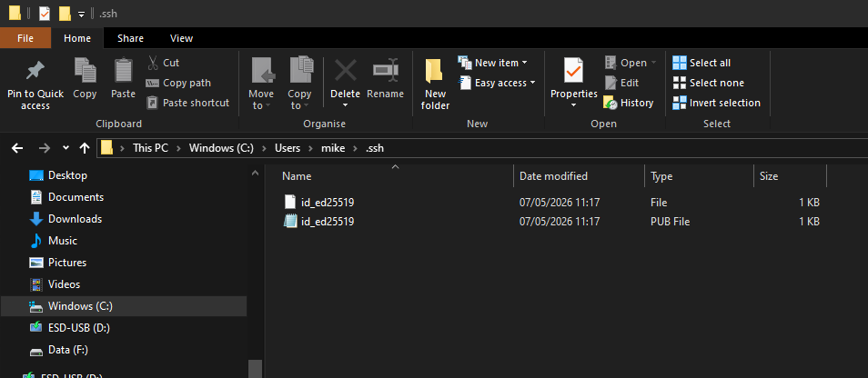Viewport: 868px width, 378px height.
Task: Click the Delete ribbon icon
Action: tap(346, 71)
